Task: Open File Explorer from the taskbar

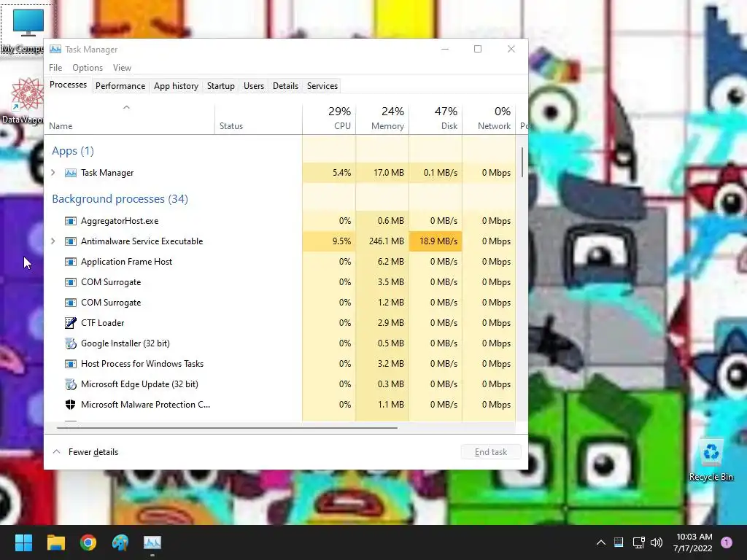Action: [x=55, y=542]
